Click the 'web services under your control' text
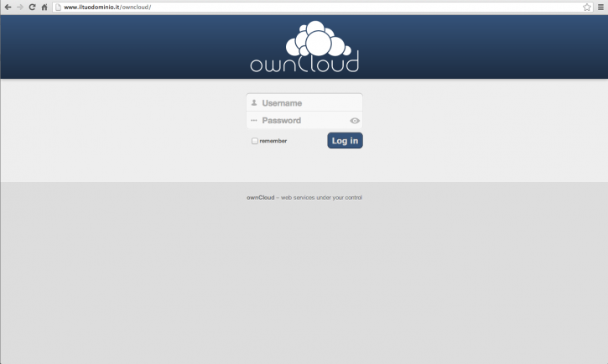 coord(321,197)
